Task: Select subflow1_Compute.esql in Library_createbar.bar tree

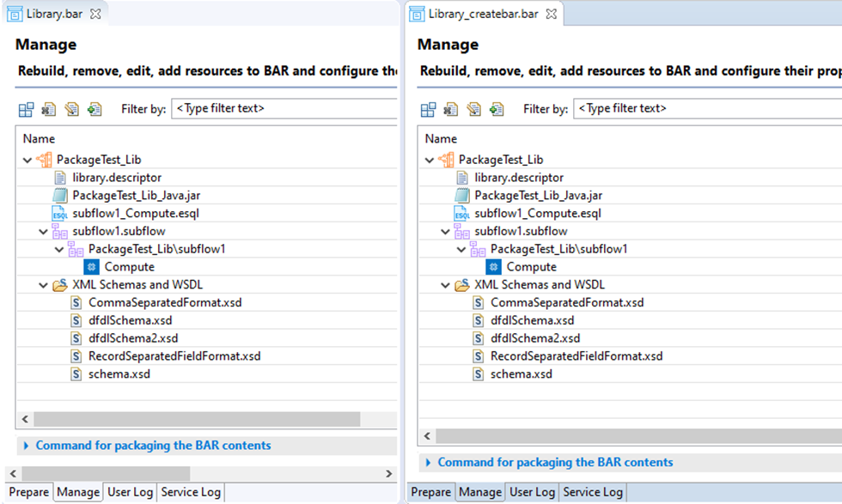Action: coord(538,213)
